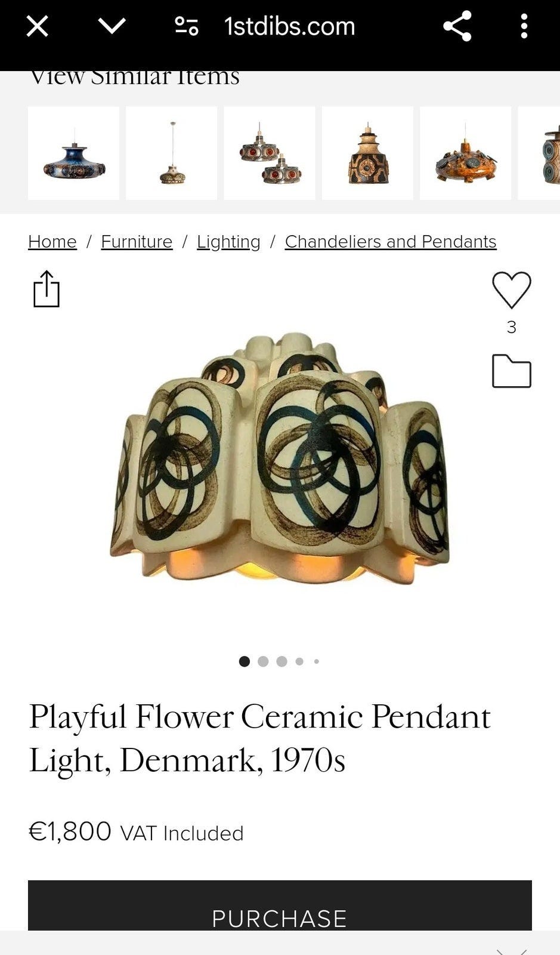Go to Furniture breadcrumb

pos(137,242)
